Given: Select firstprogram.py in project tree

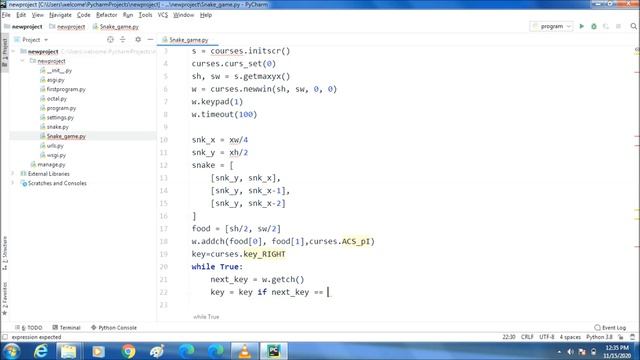Looking at the screenshot, I should (x=66, y=89).
